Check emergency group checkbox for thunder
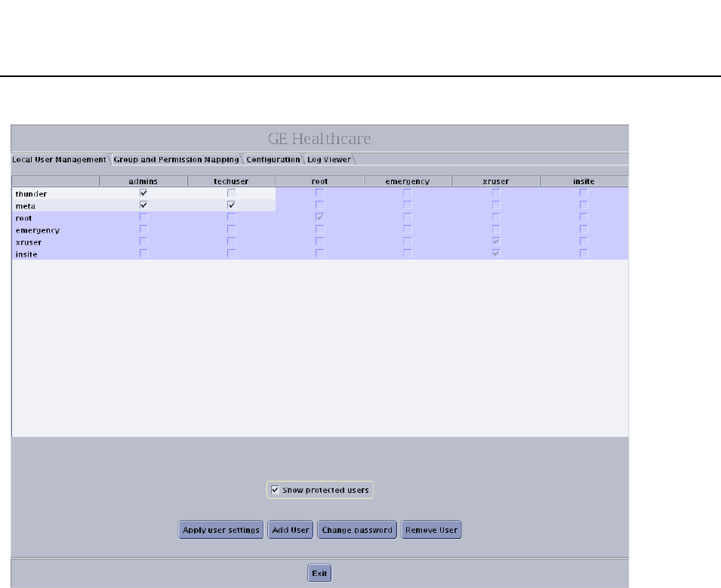This screenshot has height=588, width=721. click(408, 193)
